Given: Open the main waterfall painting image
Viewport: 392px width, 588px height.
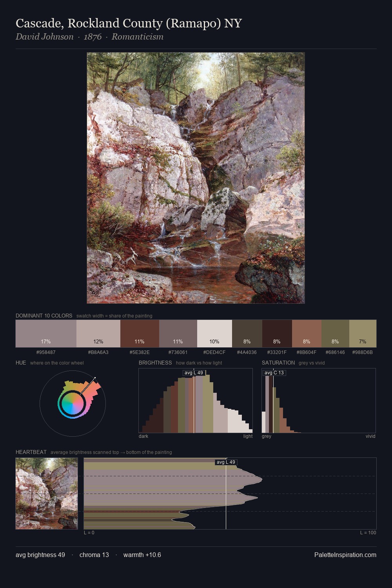Looking at the screenshot, I should click(x=196, y=178).
